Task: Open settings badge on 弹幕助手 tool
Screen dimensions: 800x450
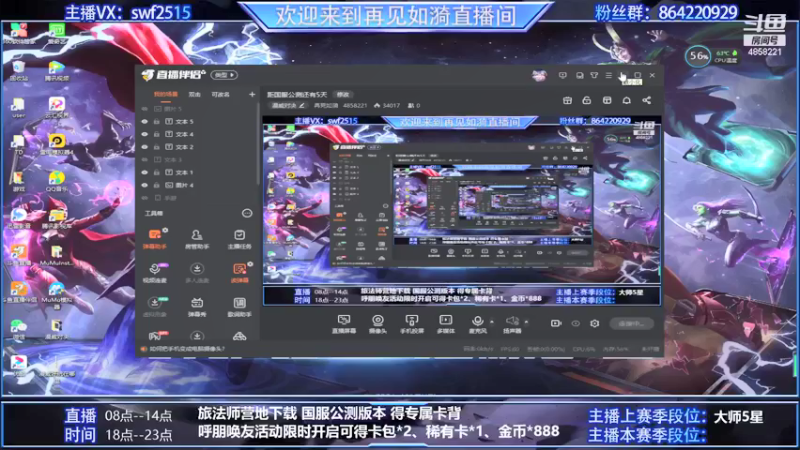Action: point(165,231)
